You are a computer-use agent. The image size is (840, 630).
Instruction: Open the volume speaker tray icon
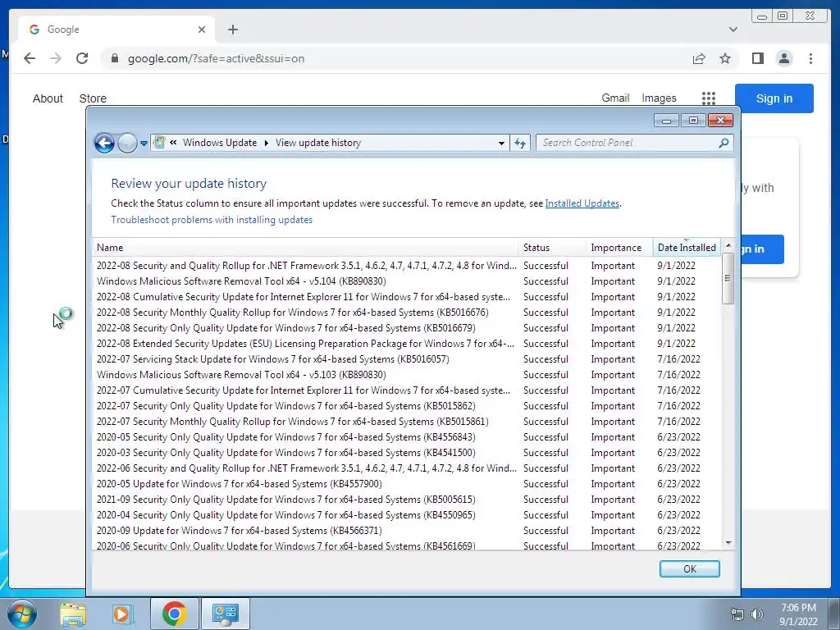pos(756,614)
